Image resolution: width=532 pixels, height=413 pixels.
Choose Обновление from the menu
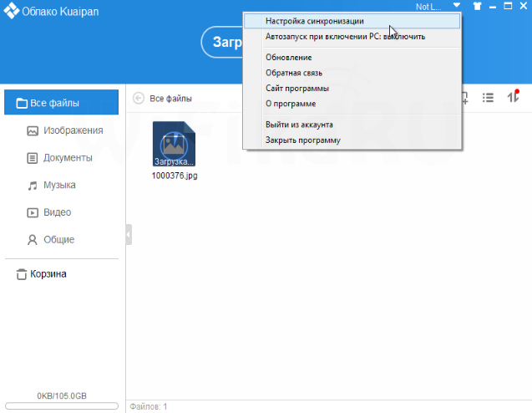tap(288, 58)
